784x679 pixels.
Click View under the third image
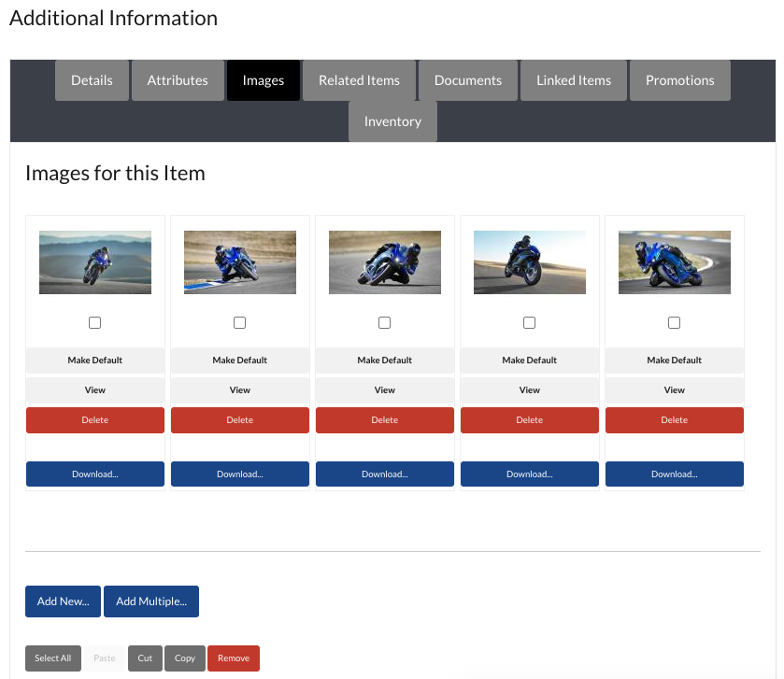[x=385, y=389]
